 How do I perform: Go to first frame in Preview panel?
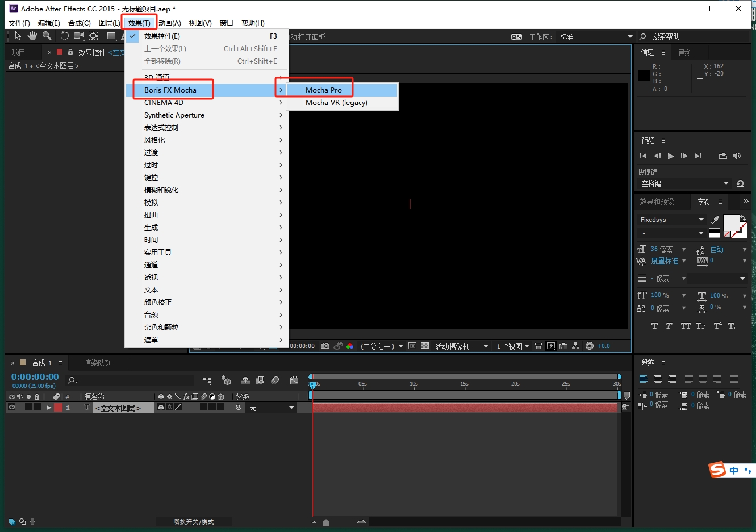pos(643,156)
